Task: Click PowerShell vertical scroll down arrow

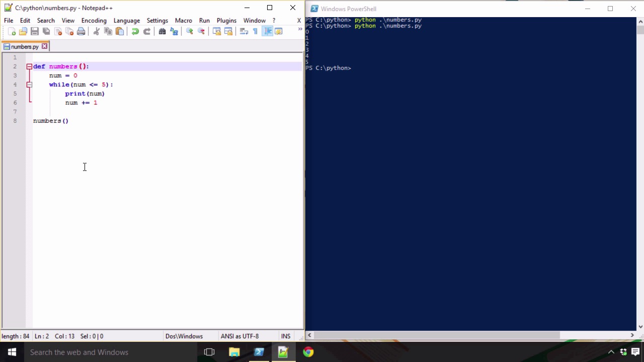Action: 640,326
